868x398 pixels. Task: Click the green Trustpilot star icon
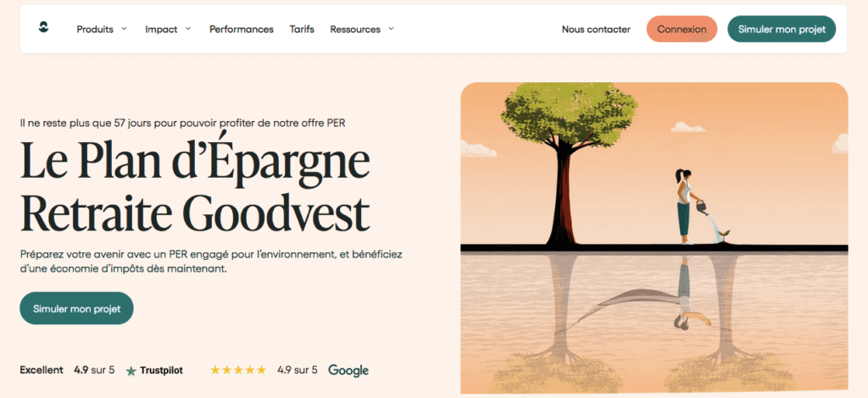(131, 371)
